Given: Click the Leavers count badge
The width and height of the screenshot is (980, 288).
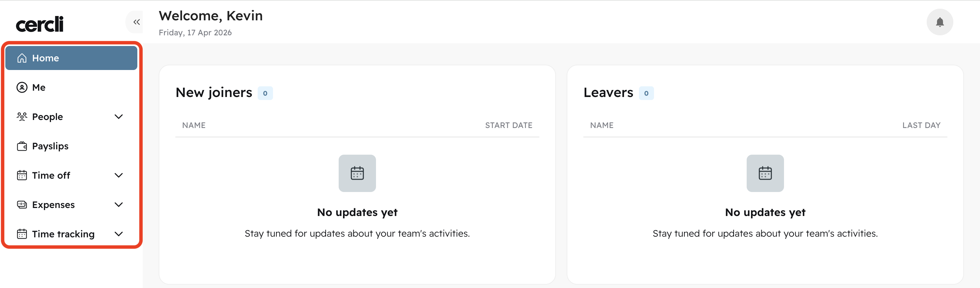Looking at the screenshot, I should point(646,93).
